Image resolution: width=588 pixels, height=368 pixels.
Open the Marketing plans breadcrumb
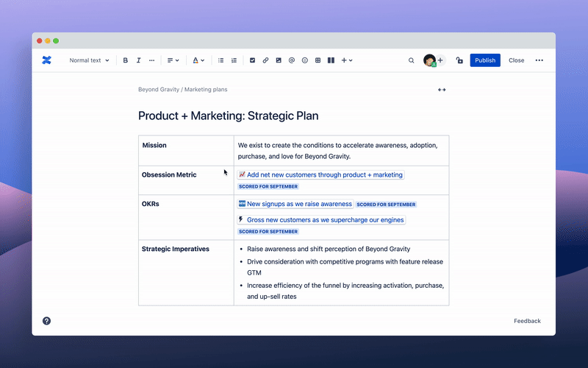(206, 90)
